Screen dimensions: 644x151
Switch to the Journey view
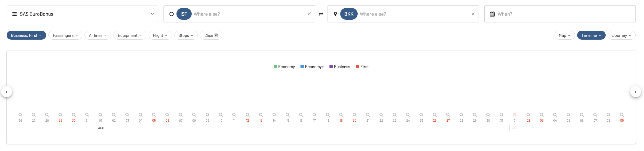tap(621, 35)
